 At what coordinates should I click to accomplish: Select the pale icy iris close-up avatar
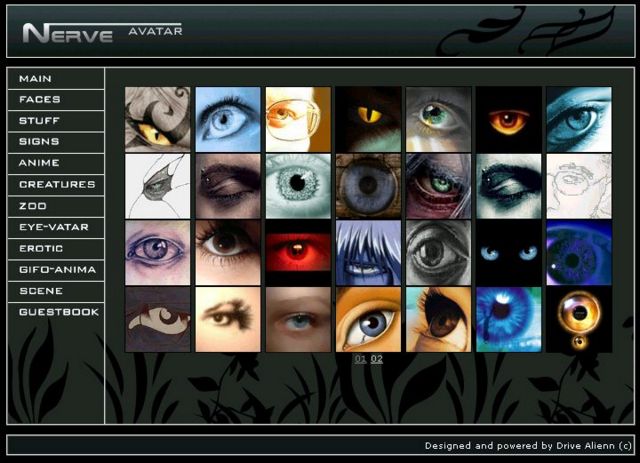click(x=298, y=186)
